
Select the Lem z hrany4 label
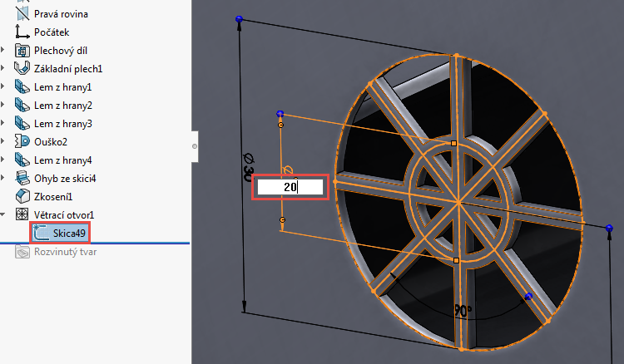63,160
